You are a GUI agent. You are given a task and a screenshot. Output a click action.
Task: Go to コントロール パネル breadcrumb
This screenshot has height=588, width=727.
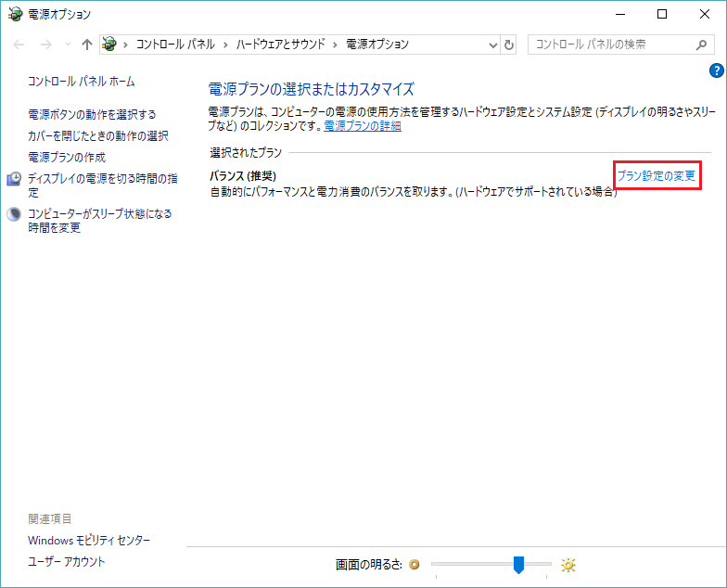click(174, 45)
